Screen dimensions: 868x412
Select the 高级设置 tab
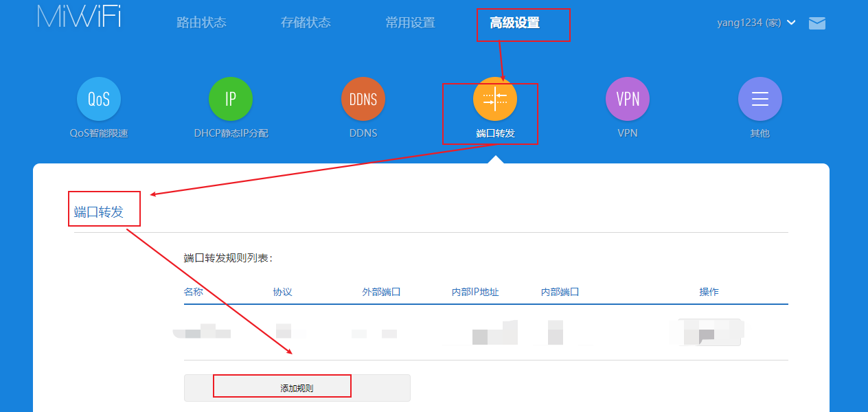[514, 23]
